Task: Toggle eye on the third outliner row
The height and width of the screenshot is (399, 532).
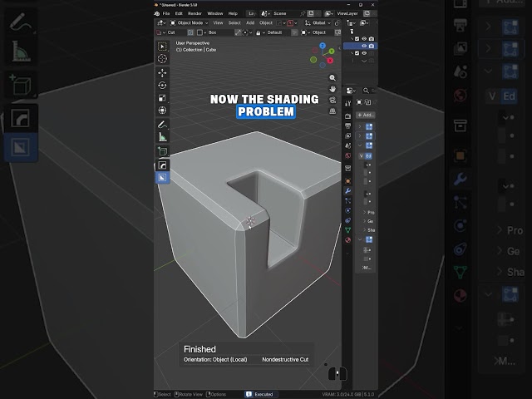Action: tap(364, 53)
